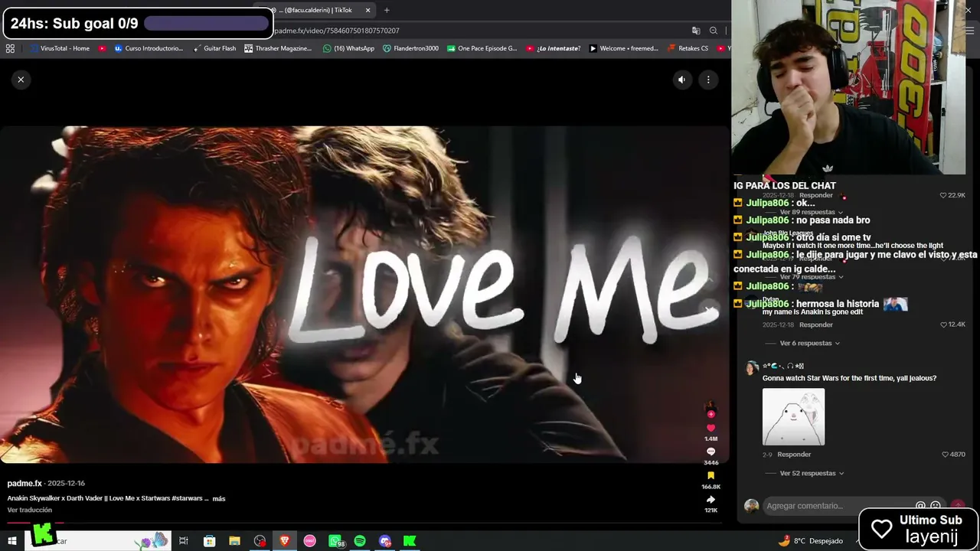The height and width of the screenshot is (551, 980).
Task: Reply to the 2025-12-18 Anakin edit comment
Action: 816,324
